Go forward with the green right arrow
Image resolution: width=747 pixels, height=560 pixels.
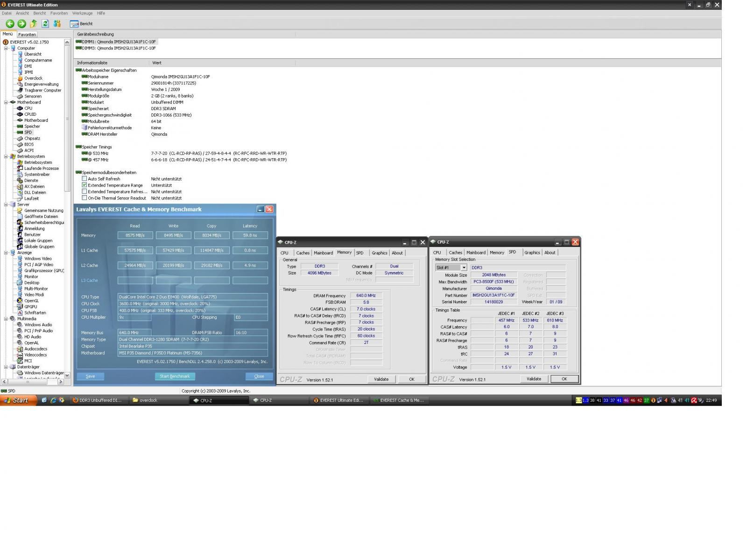21,23
